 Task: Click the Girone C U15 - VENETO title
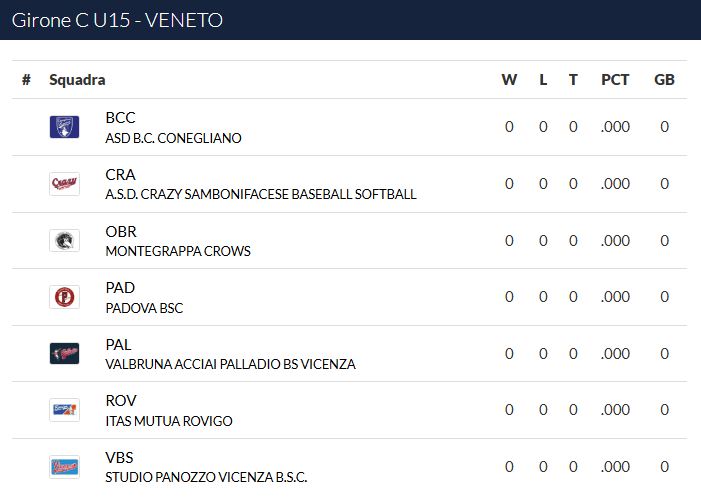pos(117,20)
